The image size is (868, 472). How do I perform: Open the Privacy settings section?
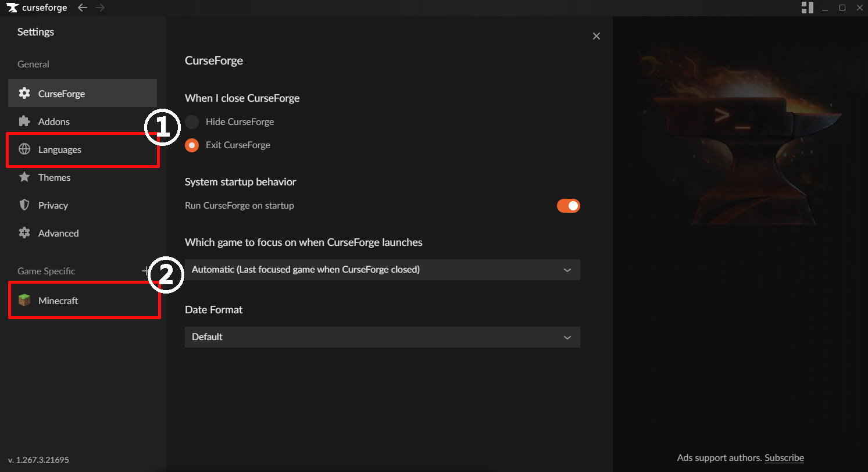tap(83, 205)
